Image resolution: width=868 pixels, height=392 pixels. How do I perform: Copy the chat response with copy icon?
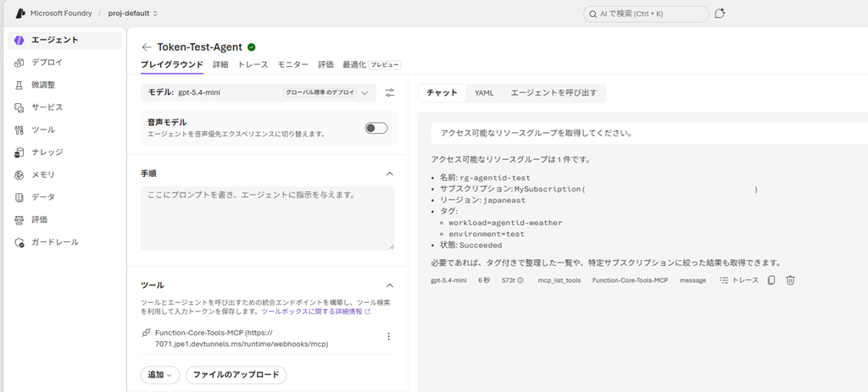click(x=771, y=280)
